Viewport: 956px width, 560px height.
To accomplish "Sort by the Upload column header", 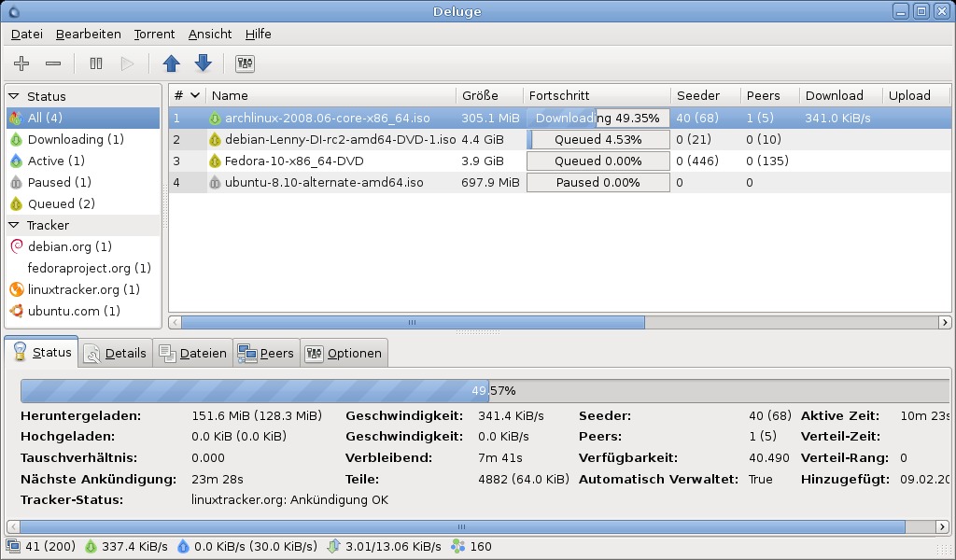I will tap(916, 95).
